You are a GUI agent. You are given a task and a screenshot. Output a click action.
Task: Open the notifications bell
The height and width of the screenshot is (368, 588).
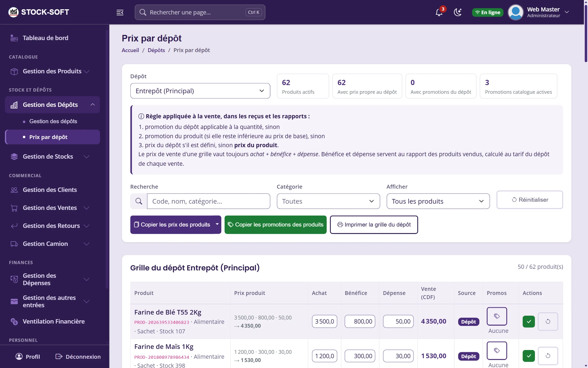coord(439,12)
